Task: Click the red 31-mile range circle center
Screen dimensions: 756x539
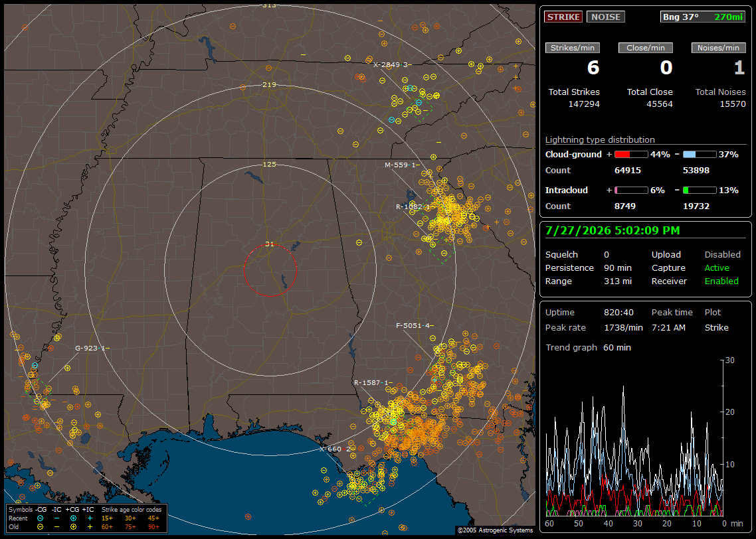Action: click(x=270, y=270)
